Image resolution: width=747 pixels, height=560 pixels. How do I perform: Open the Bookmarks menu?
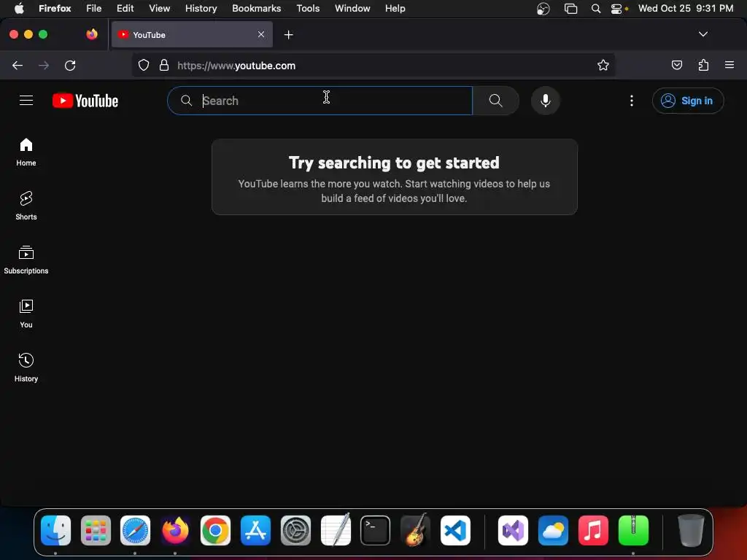pos(256,8)
